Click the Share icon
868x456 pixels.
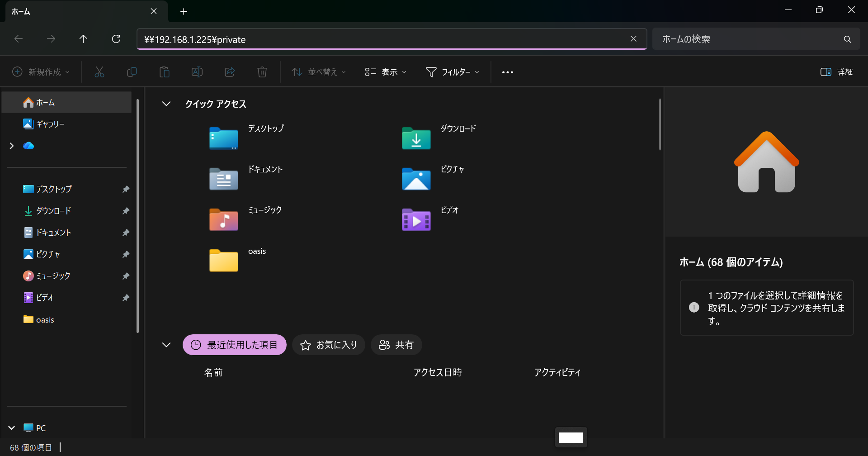pos(230,72)
